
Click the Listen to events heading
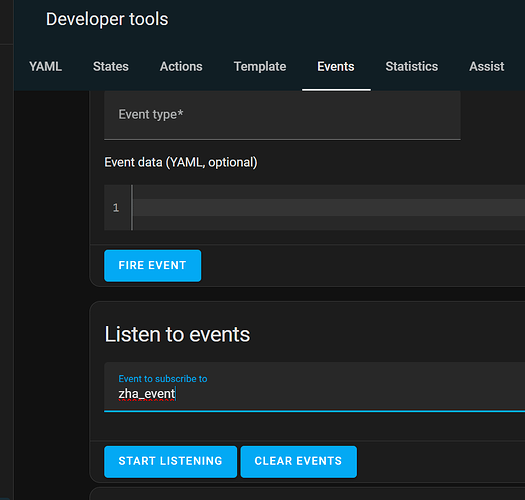point(177,334)
